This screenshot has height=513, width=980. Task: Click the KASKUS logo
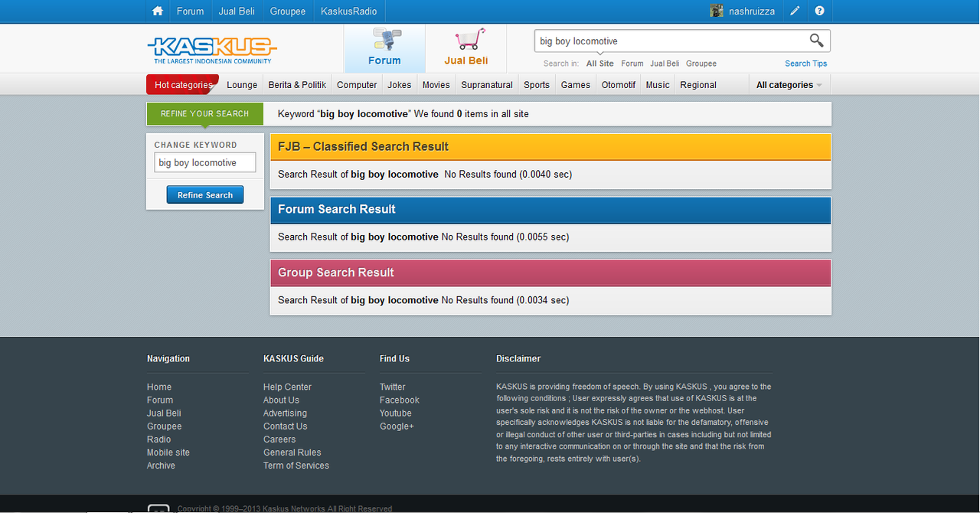(x=212, y=50)
